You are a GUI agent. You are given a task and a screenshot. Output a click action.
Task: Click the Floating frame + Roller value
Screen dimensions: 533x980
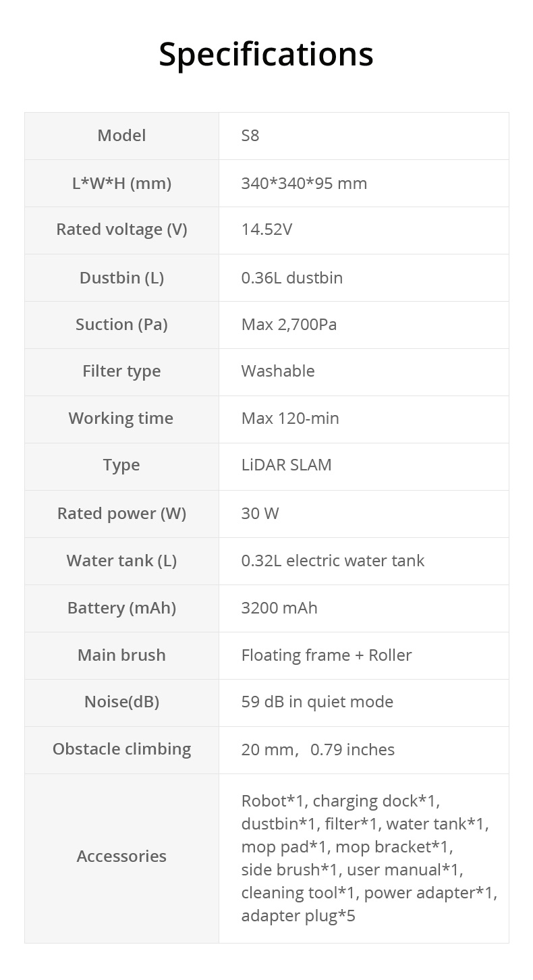pos(327,655)
